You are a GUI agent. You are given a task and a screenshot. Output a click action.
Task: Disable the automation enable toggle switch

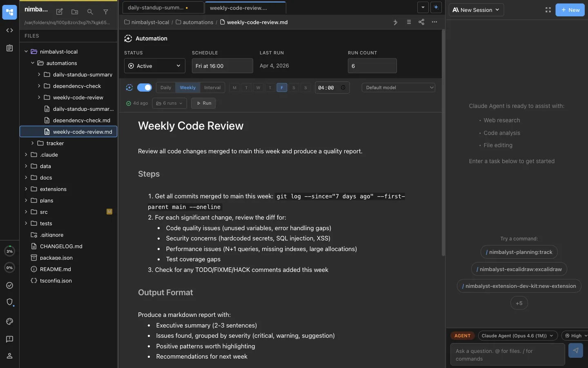[x=145, y=88]
